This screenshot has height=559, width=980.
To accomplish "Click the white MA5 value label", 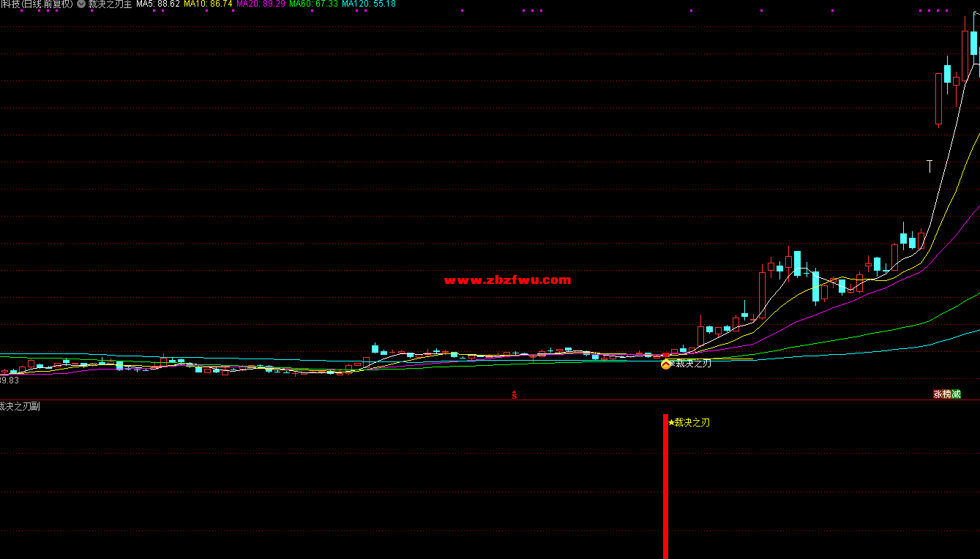I will (157, 4).
